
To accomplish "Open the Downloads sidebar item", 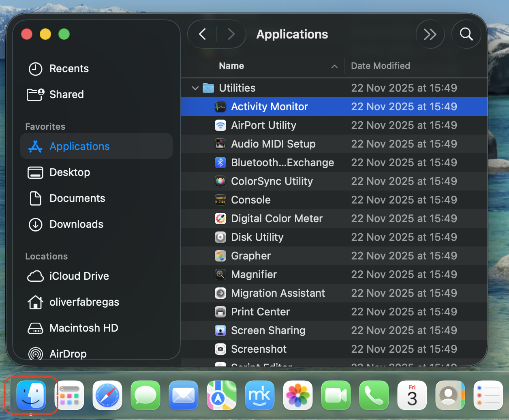I will (76, 224).
